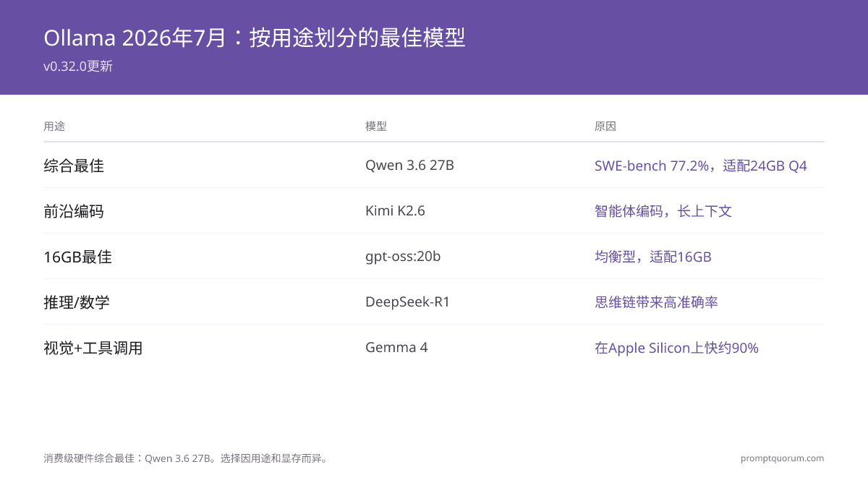Viewport: 868px width, 488px height.
Task: Click the 'Qwen 3.6 27B' model cell
Action: coord(409,166)
